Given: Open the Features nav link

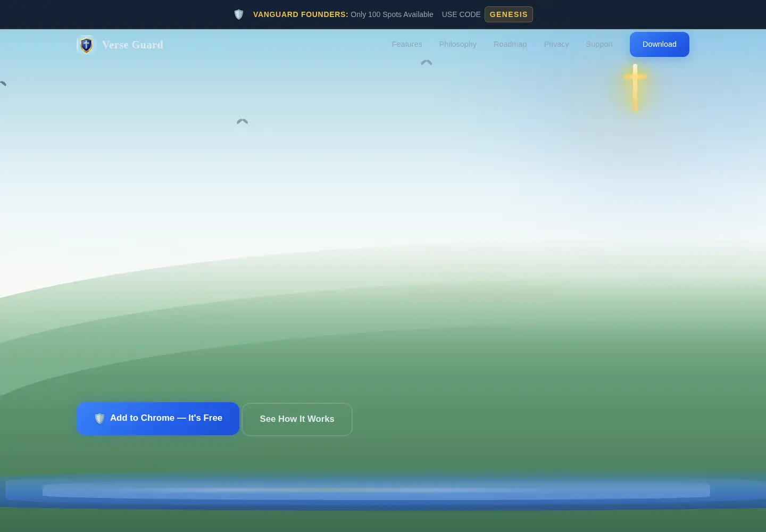Looking at the screenshot, I should pos(407,44).
